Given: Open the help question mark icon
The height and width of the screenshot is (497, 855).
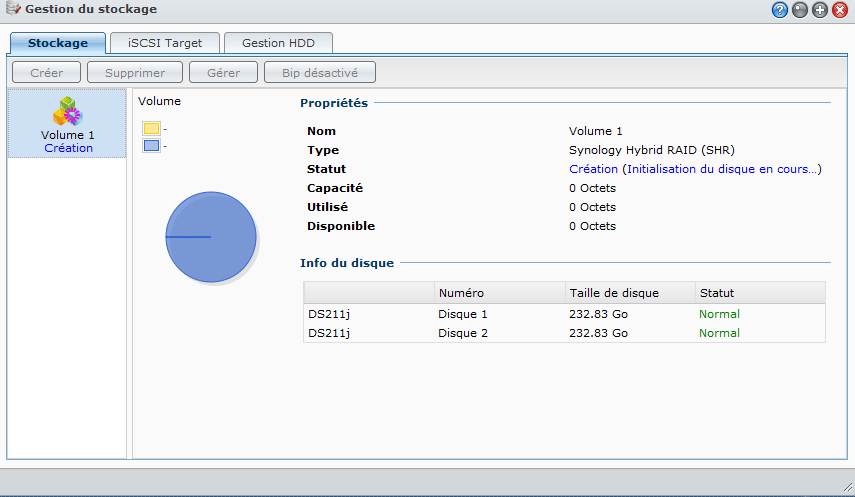Looking at the screenshot, I should tap(780, 10).
